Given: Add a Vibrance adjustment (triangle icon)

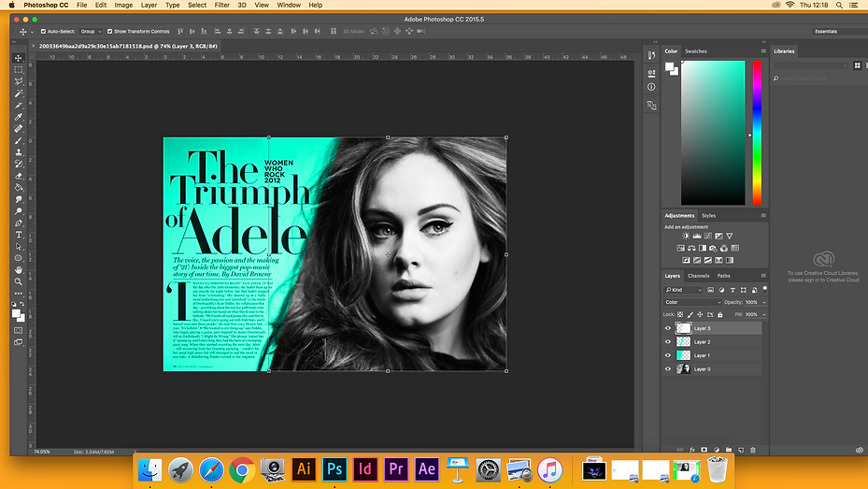Looking at the screenshot, I should click(x=730, y=236).
